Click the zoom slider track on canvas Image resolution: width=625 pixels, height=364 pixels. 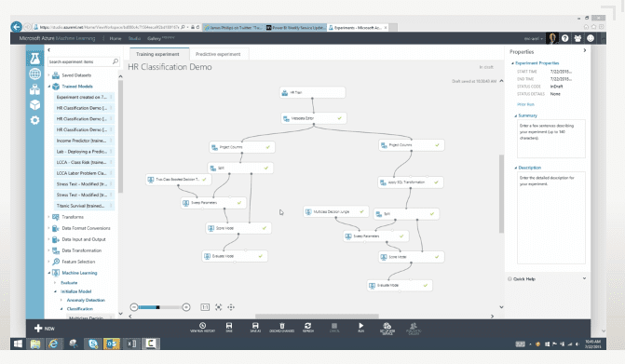[x=160, y=307]
